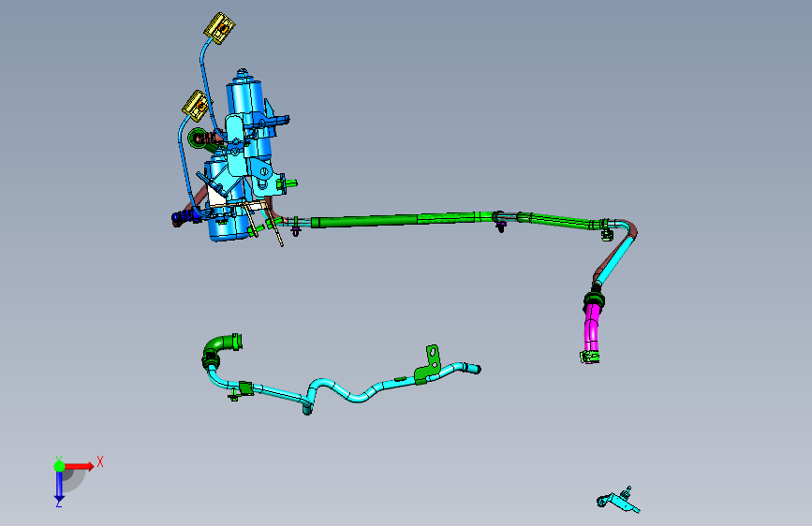Select the upper yellow electrical connector

click(x=219, y=28)
